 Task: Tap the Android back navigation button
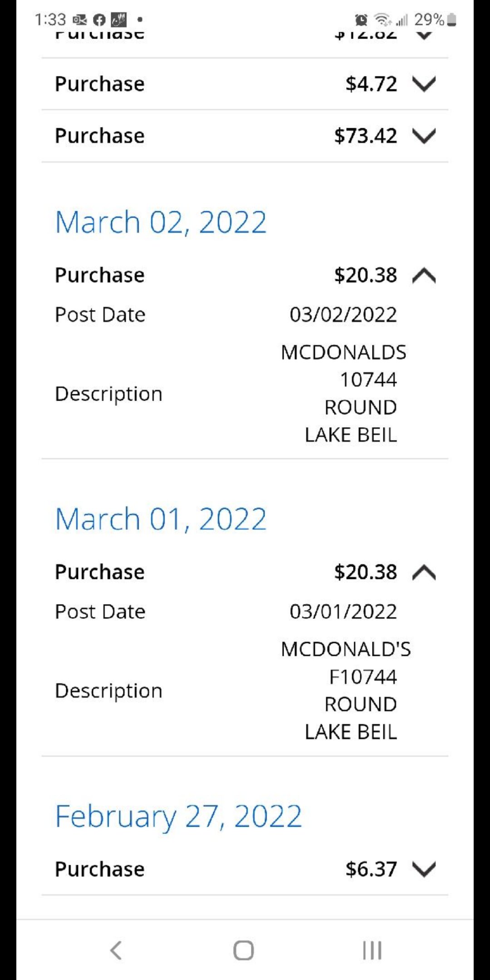[x=116, y=950]
